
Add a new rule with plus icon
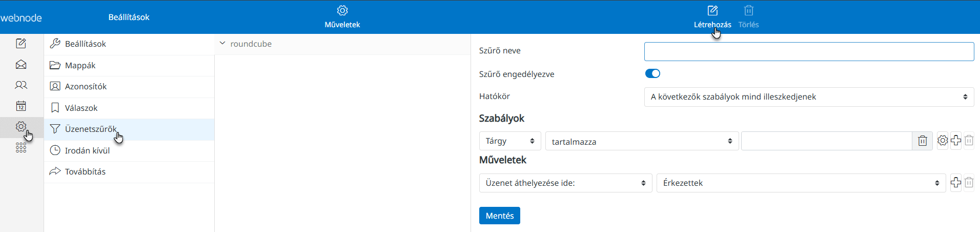click(956, 141)
